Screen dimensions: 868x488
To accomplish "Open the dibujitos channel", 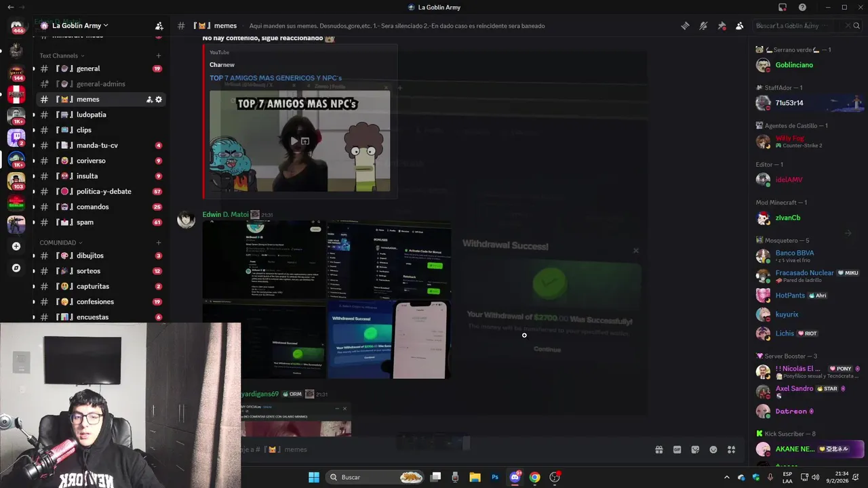I will pos(100,256).
